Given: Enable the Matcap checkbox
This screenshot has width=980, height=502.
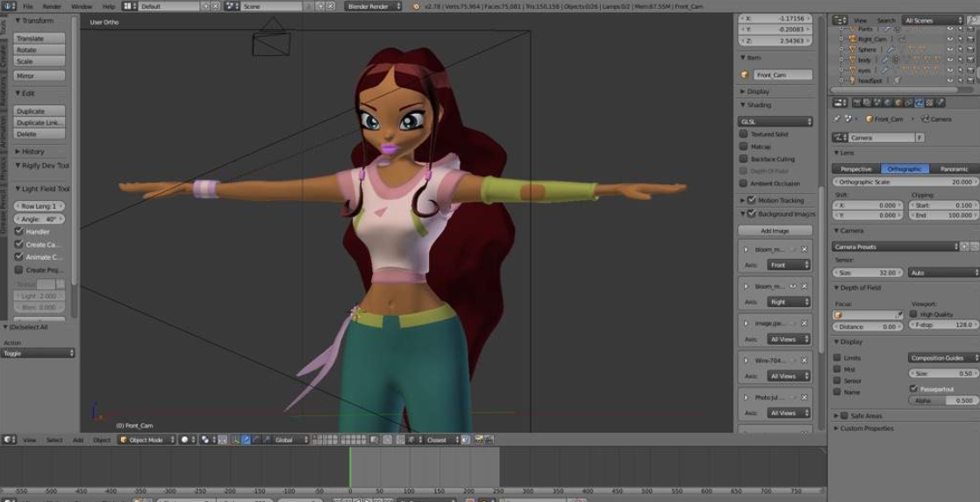Looking at the screenshot, I should click(x=744, y=147).
